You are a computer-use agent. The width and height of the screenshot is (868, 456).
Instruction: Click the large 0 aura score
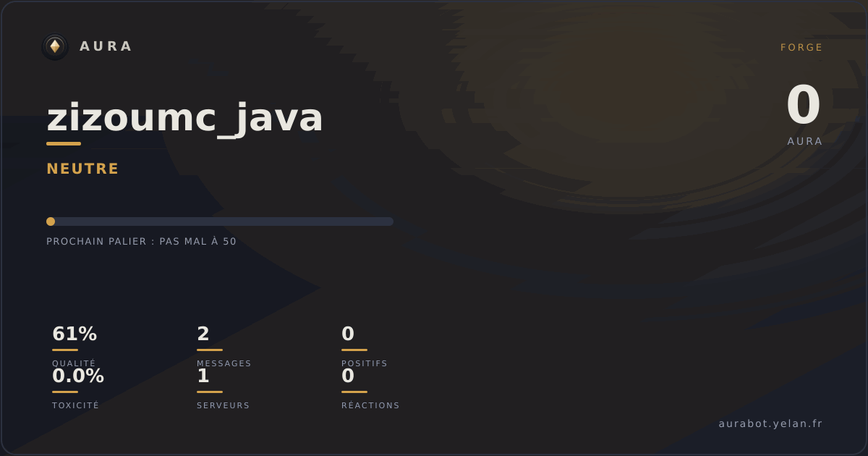coord(804,106)
